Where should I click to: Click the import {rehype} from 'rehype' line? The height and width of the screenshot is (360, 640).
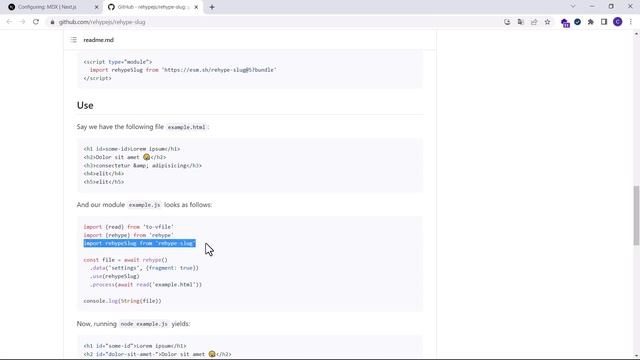[x=129, y=235]
